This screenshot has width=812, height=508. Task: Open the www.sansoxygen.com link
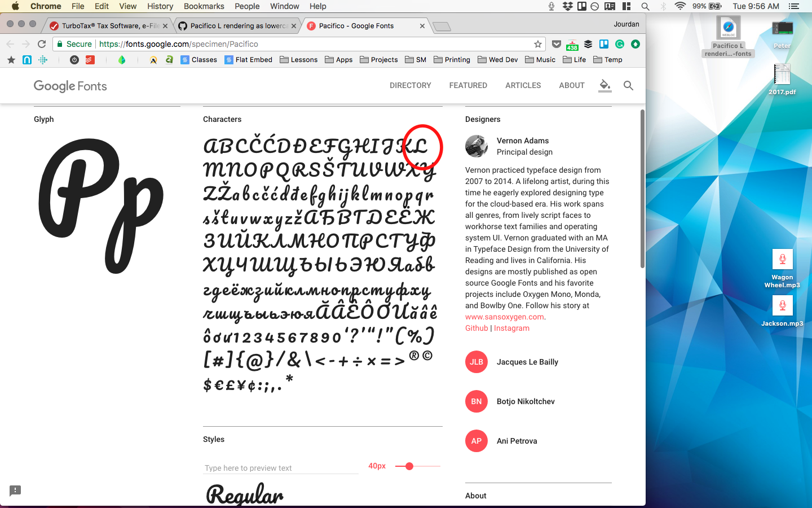tap(504, 317)
